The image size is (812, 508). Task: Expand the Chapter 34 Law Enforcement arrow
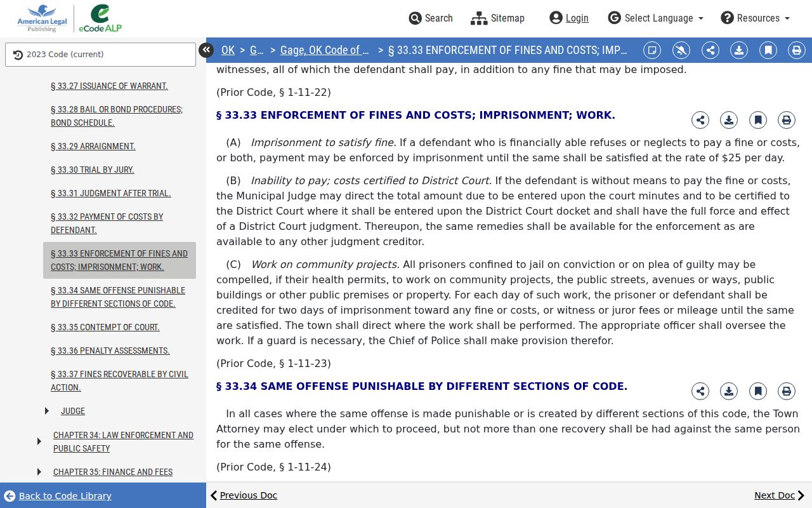(39, 441)
